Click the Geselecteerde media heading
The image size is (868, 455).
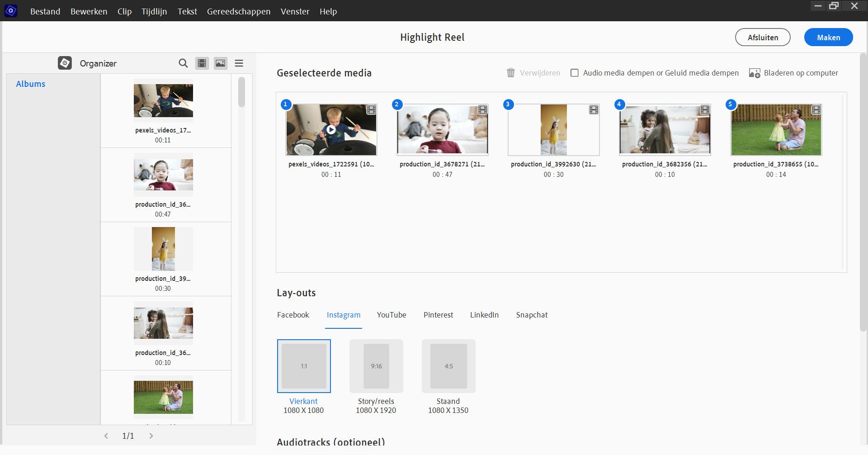click(324, 73)
